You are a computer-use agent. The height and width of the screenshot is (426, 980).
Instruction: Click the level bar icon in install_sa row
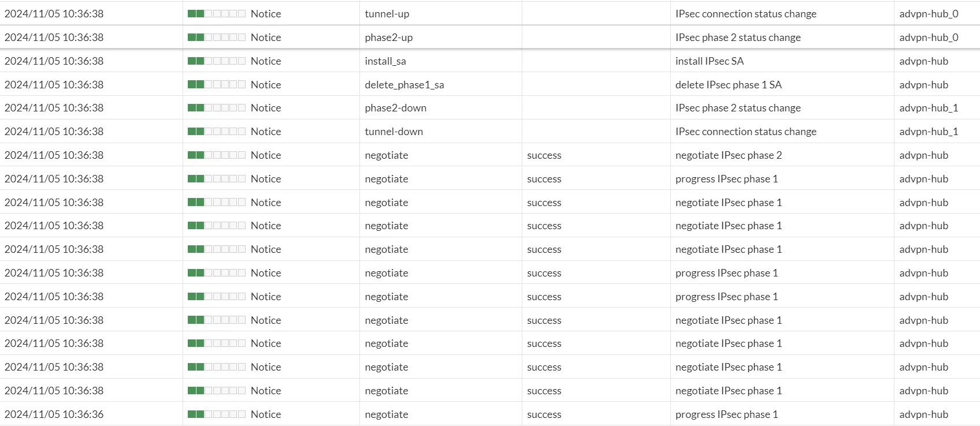(x=217, y=61)
